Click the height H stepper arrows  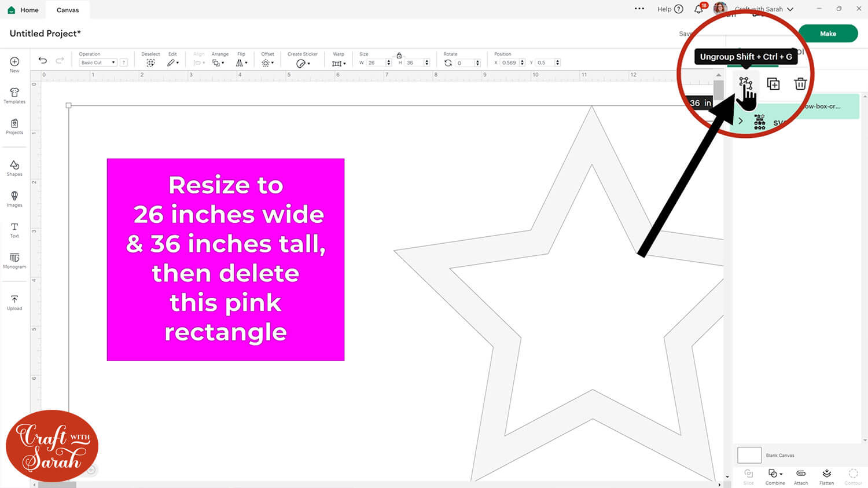427,63
